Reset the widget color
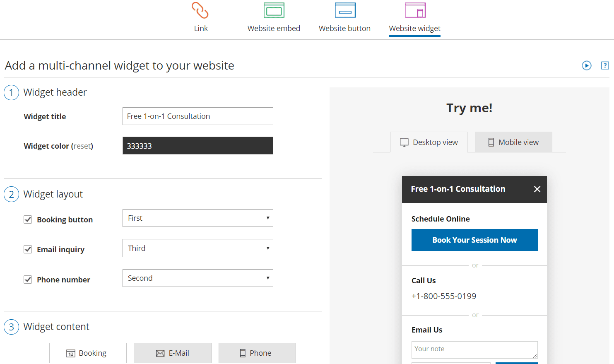614x364 pixels. 82,146
